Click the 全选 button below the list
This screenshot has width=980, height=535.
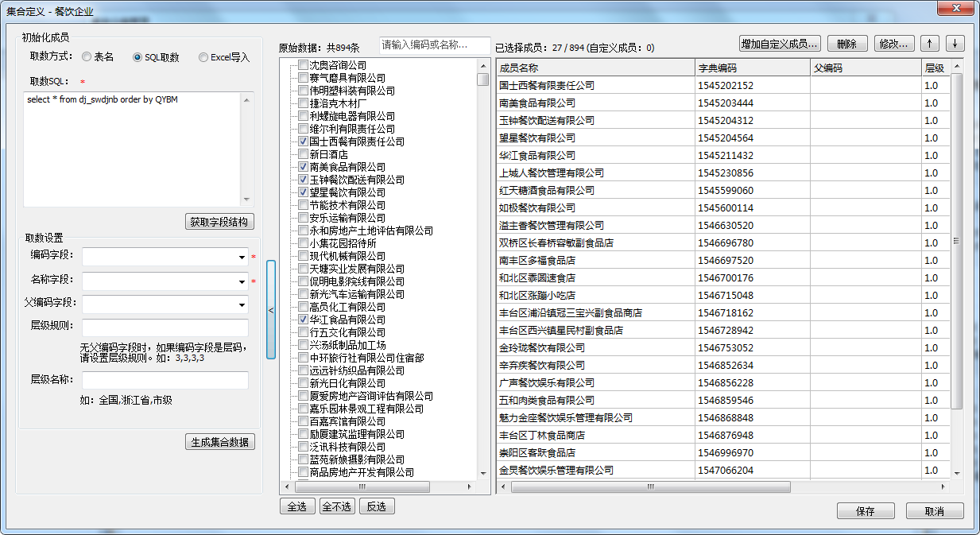[x=297, y=506]
